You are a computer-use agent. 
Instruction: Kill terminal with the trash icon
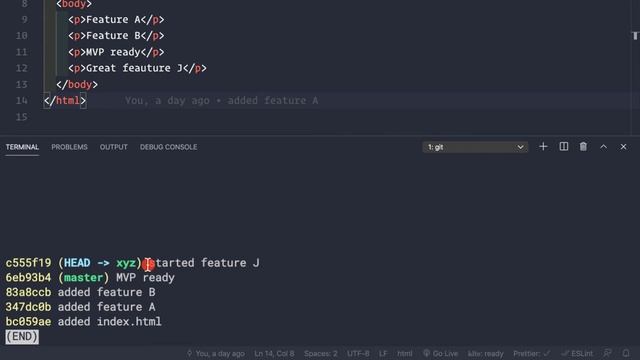coord(583,147)
